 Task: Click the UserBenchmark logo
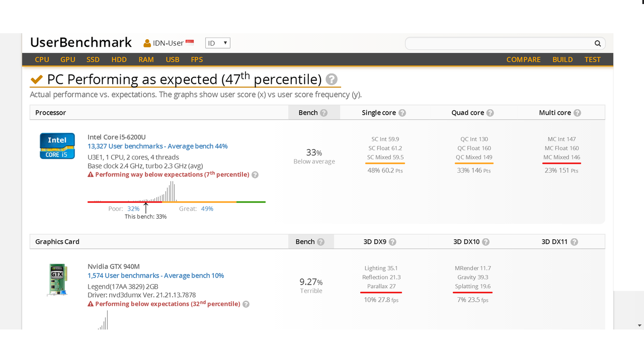(x=81, y=42)
